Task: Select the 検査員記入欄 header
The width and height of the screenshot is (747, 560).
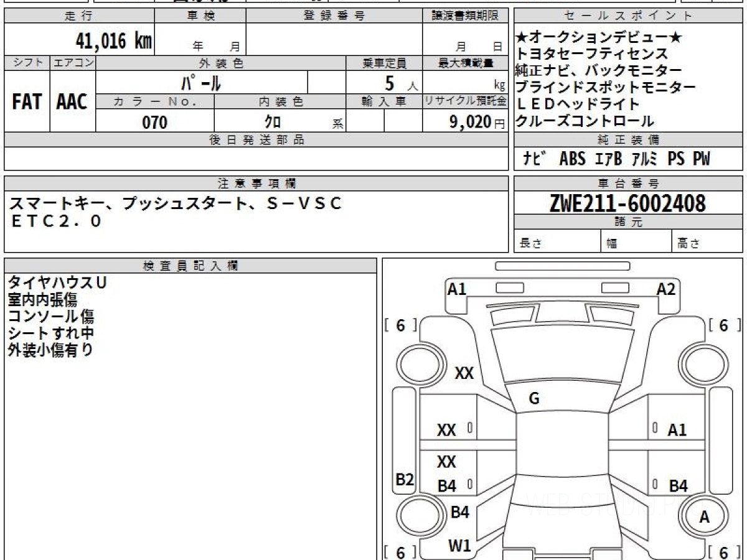Action: coord(190,266)
